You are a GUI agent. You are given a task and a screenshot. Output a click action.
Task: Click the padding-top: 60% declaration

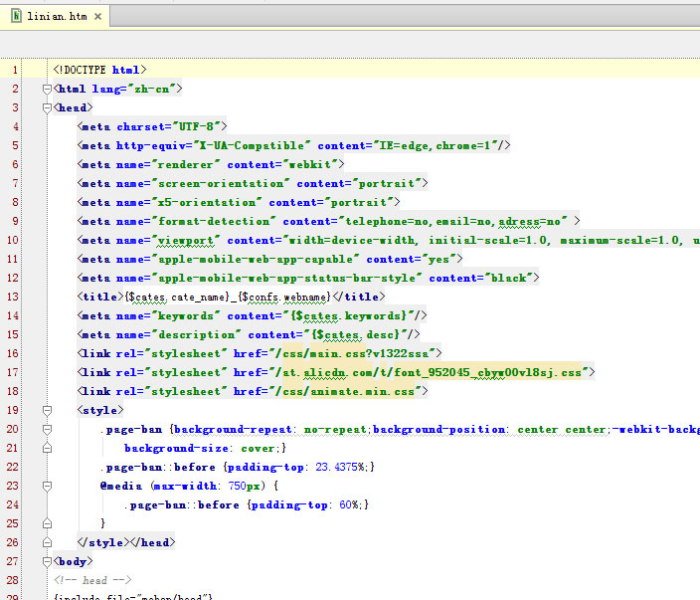tap(307, 505)
